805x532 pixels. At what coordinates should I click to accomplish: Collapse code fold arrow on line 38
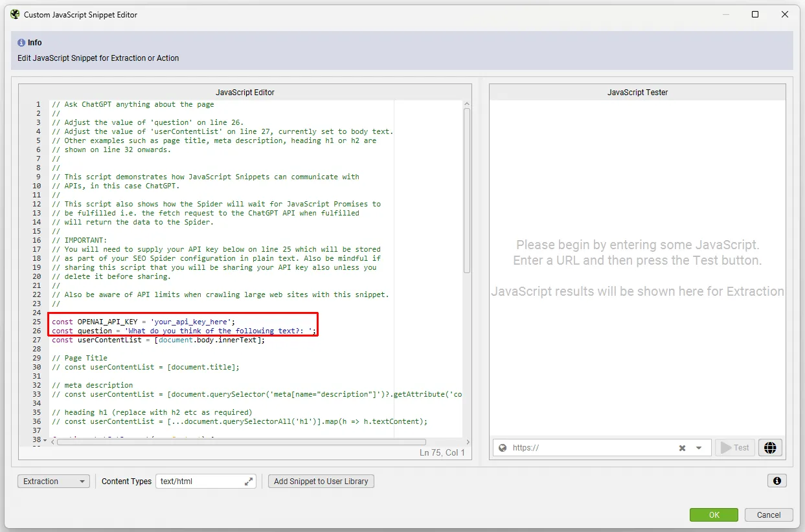pyautogui.click(x=45, y=441)
